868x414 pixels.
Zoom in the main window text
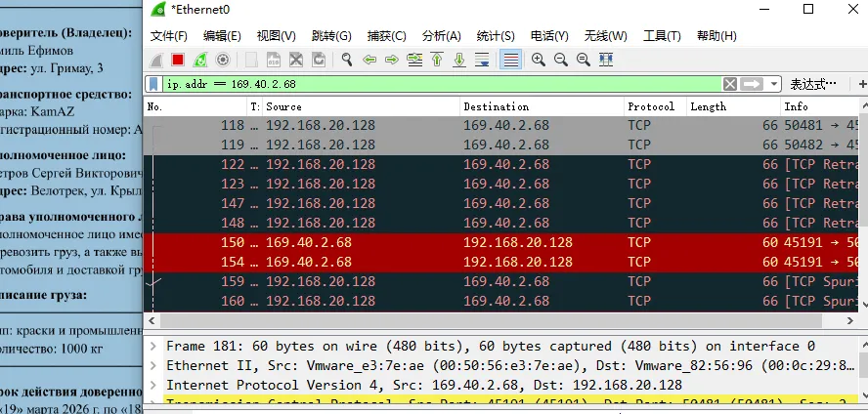click(538, 60)
